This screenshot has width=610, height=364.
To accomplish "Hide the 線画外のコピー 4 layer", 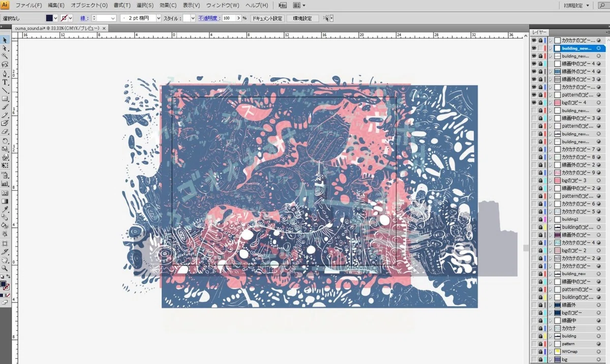I will 534,72.
